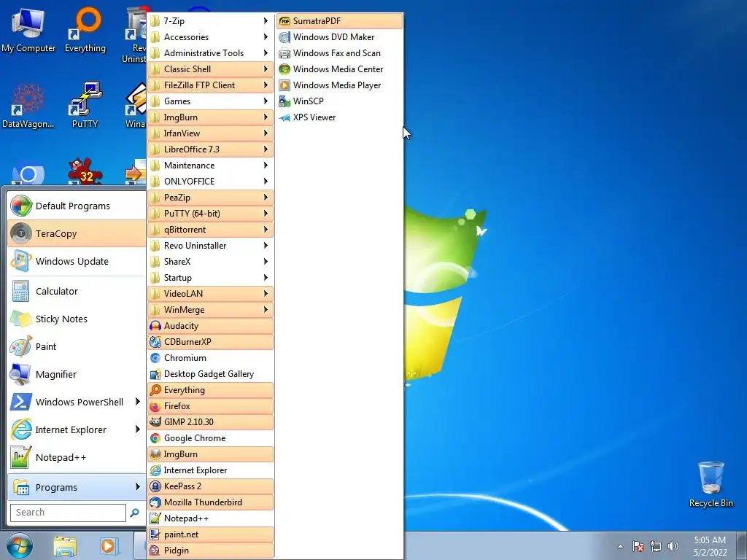The width and height of the screenshot is (747, 560).
Task: Open Windows Update
Action: (x=77, y=261)
